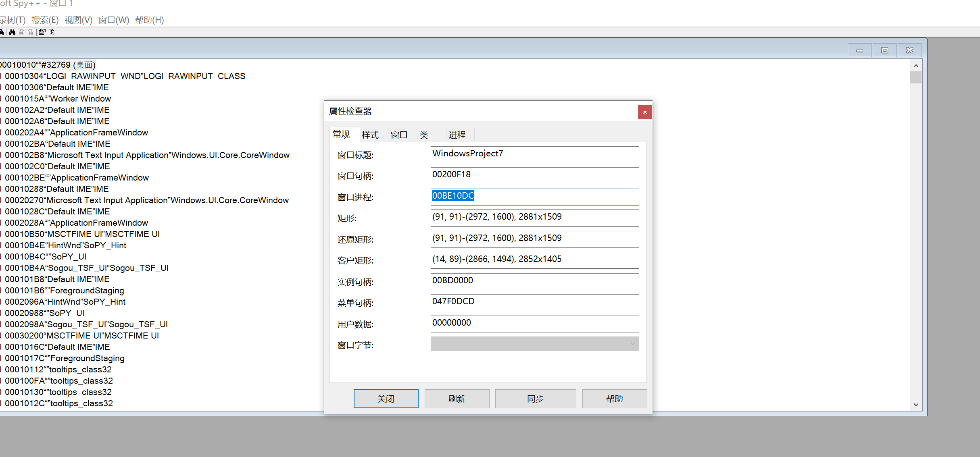Screen dimensions: 980x457
Task: Click the Refresh document toolbar icon
Action: tap(51, 32)
